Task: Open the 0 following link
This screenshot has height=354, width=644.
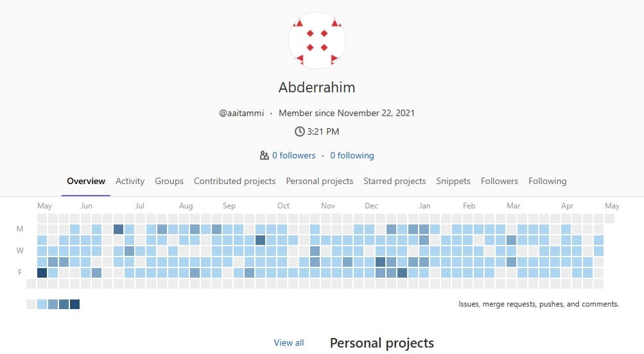Action: (352, 155)
